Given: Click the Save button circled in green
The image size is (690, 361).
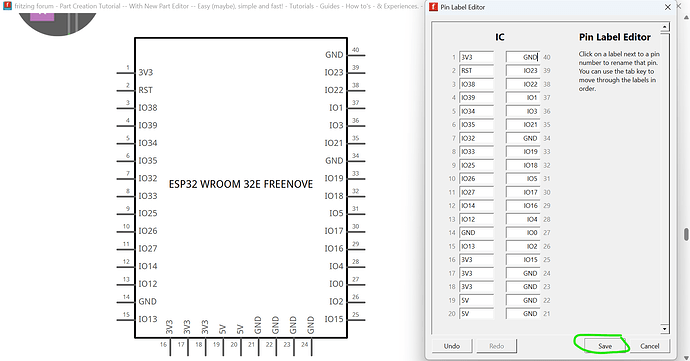Looking at the screenshot, I should click(x=605, y=346).
